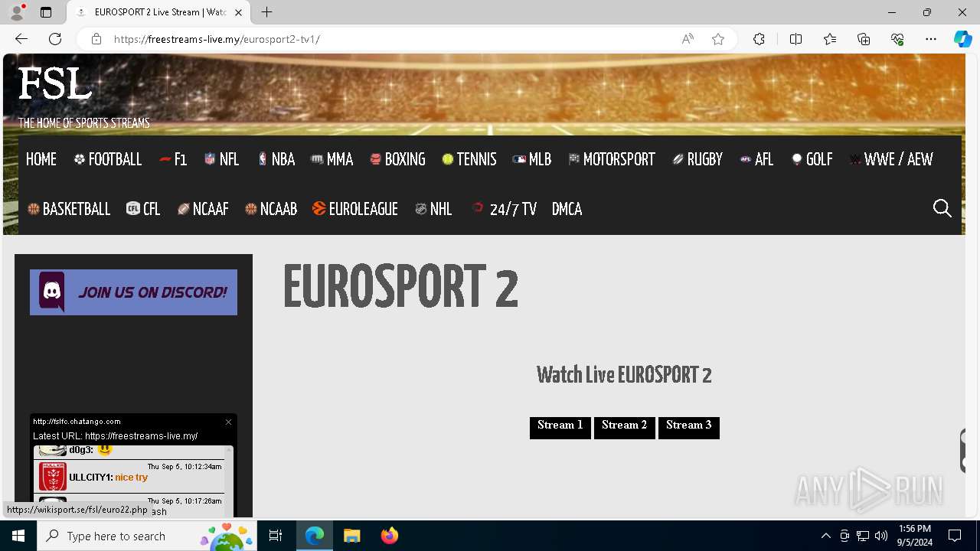Open the volume control in tray

(881, 536)
